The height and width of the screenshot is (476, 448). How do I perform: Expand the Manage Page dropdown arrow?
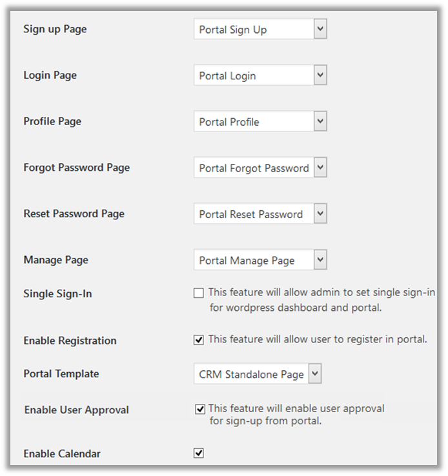coord(320,261)
